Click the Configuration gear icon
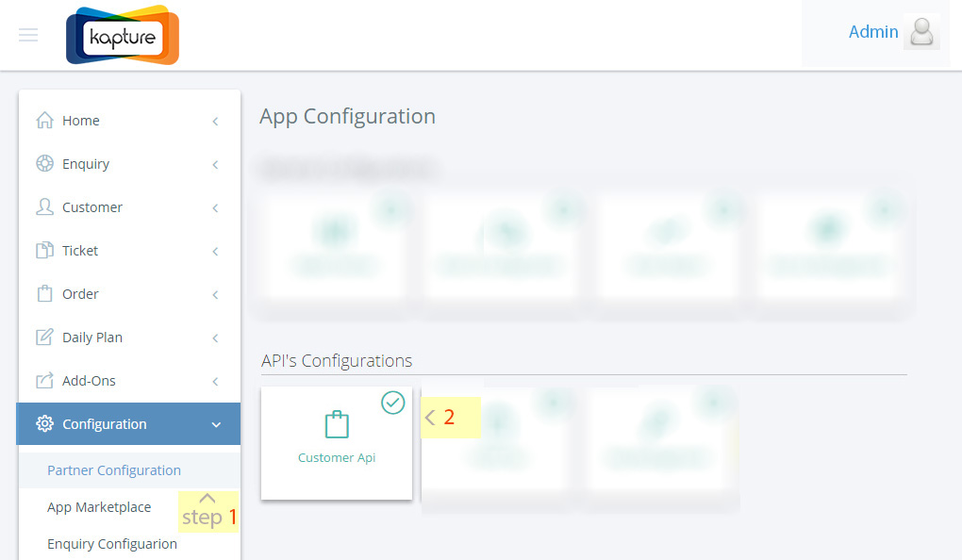This screenshot has width=962, height=560. click(44, 424)
